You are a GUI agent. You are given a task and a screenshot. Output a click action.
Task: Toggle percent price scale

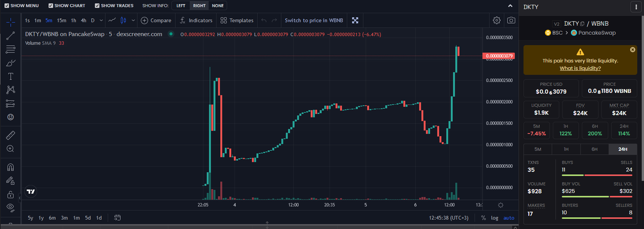point(484,218)
